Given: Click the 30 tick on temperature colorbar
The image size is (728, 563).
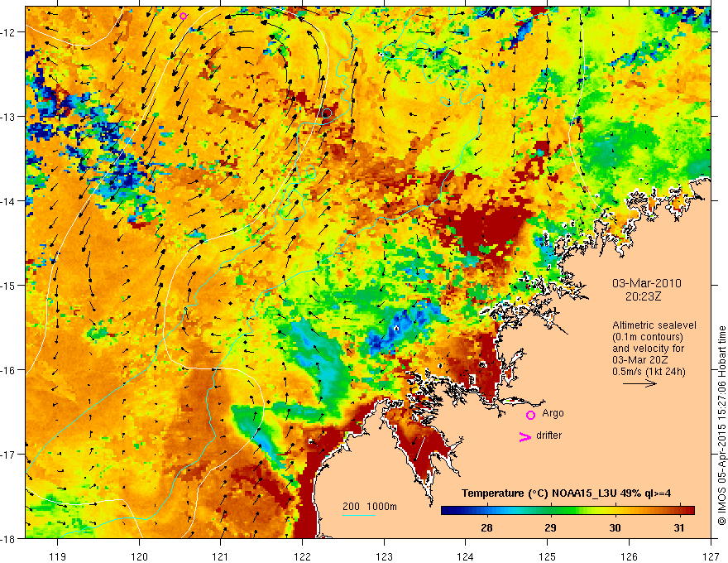Looking at the screenshot, I should (615, 528).
